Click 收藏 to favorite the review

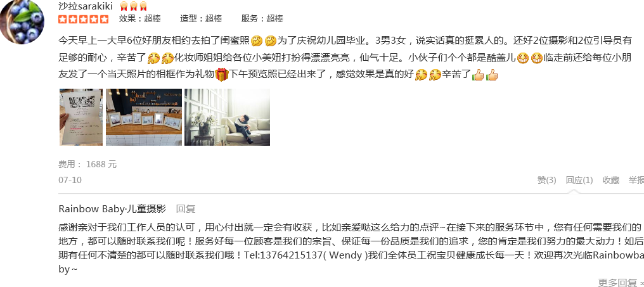click(x=611, y=181)
